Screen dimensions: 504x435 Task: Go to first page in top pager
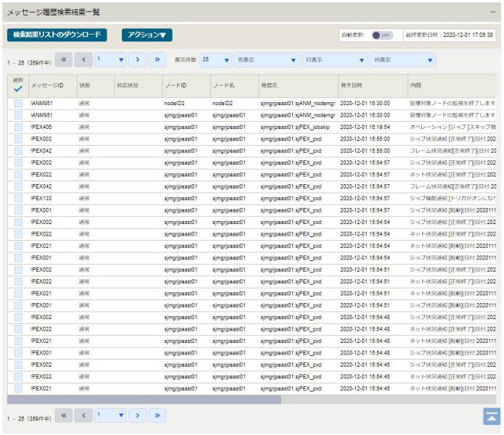pyautogui.click(x=64, y=59)
